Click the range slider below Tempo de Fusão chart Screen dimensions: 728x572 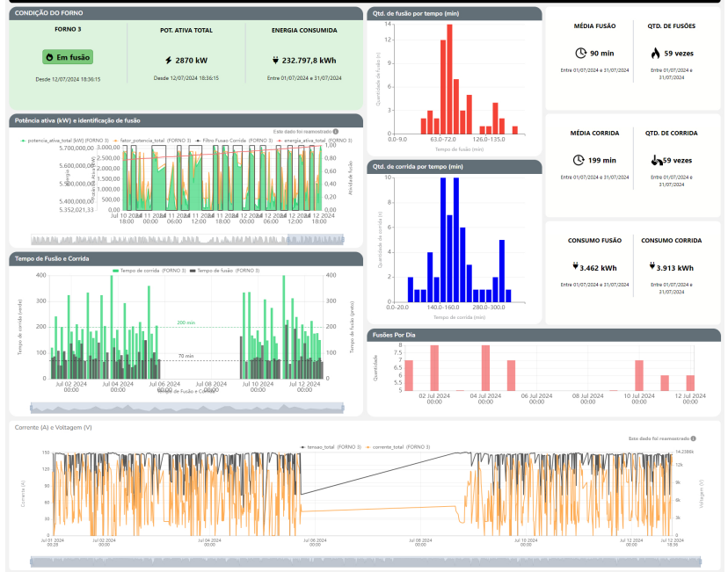click(x=187, y=408)
